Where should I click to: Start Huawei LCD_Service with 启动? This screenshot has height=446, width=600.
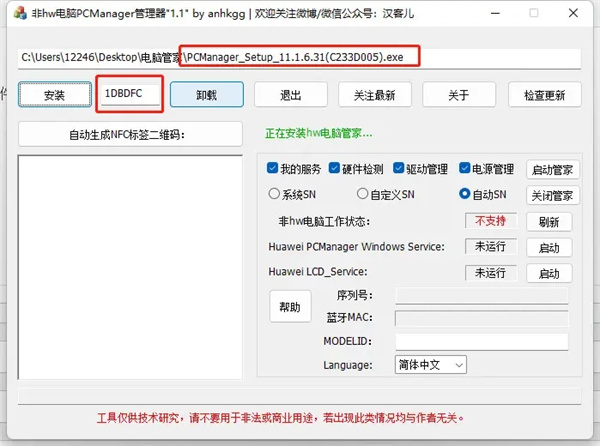(549, 273)
